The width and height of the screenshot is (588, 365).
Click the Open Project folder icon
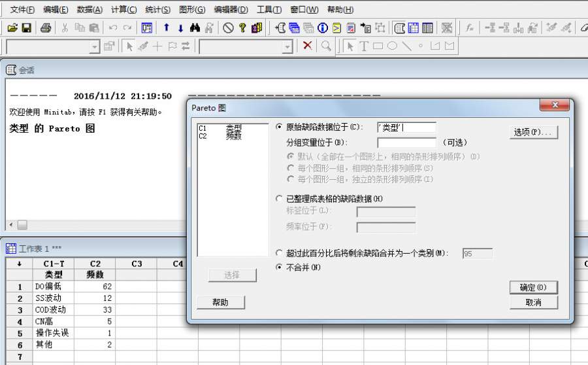pos(12,27)
